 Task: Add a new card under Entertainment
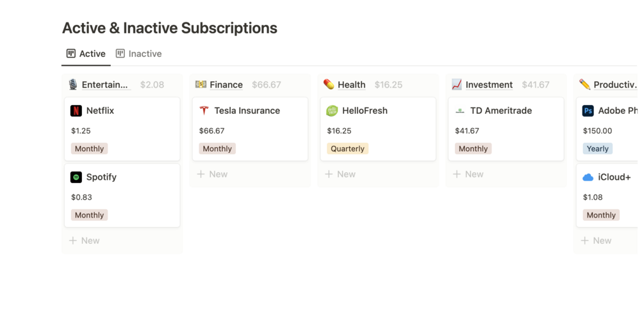[x=85, y=241]
